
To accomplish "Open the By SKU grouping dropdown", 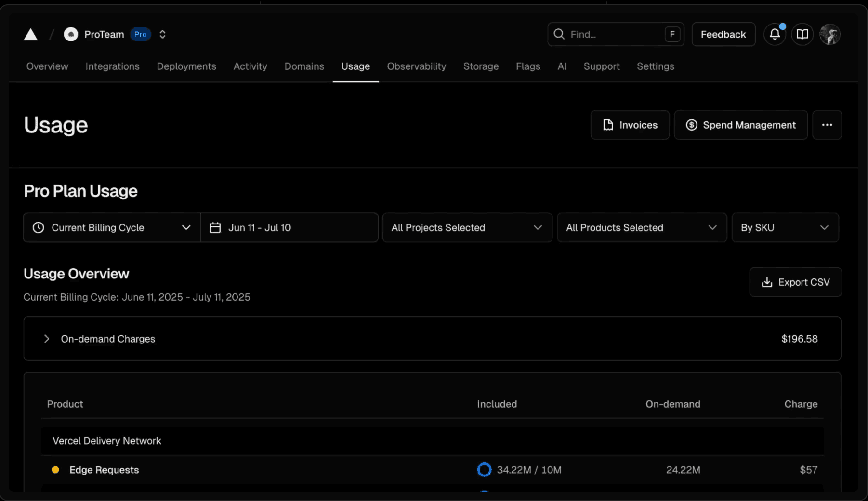I will click(x=785, y=228).
